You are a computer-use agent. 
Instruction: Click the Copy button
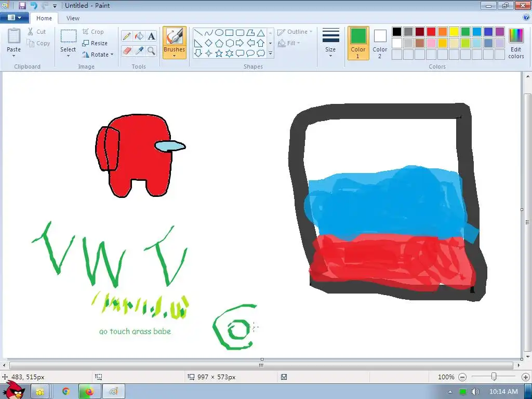[38, 43]
